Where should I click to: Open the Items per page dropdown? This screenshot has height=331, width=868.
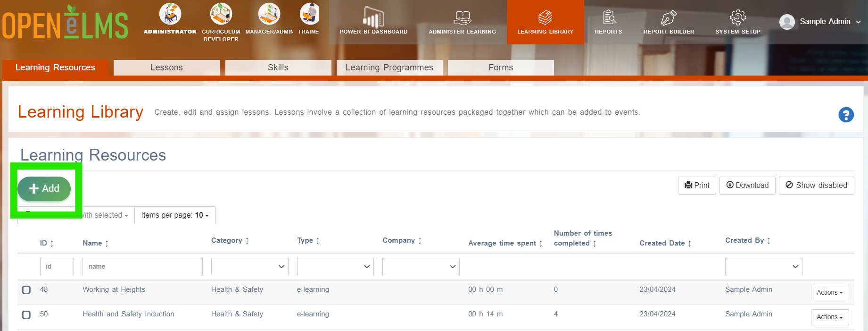pos(175,215)
